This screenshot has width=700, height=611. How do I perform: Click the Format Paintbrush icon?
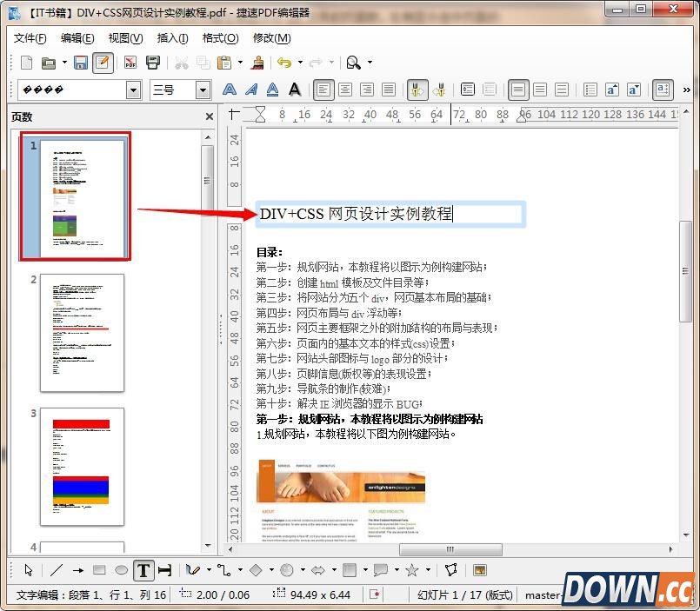point(257,63)
